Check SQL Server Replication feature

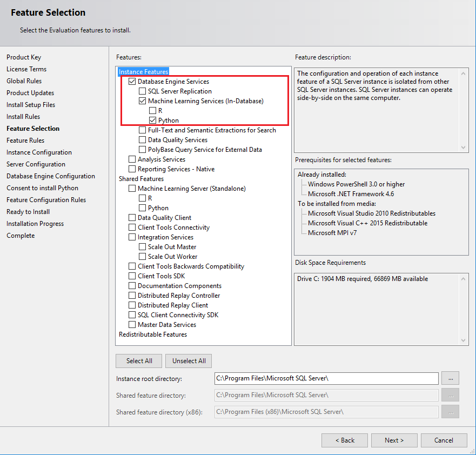143,91
